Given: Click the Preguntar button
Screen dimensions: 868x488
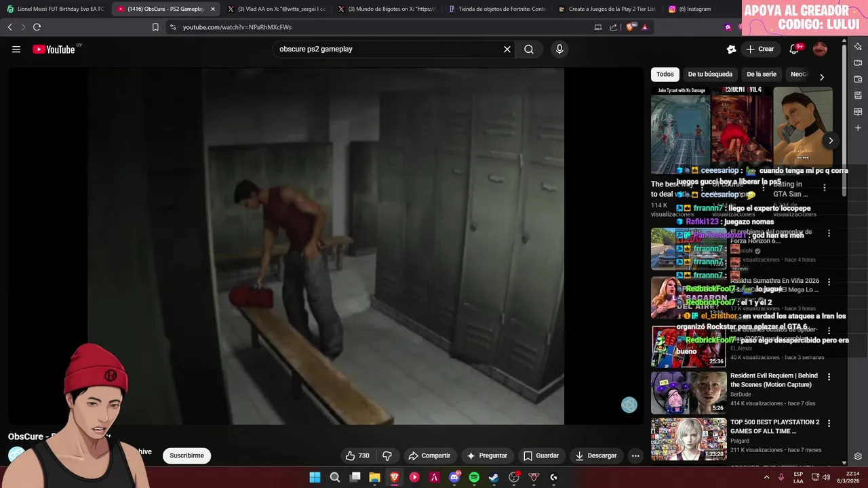Looking at the screenshot, I should tap(487, 455).
